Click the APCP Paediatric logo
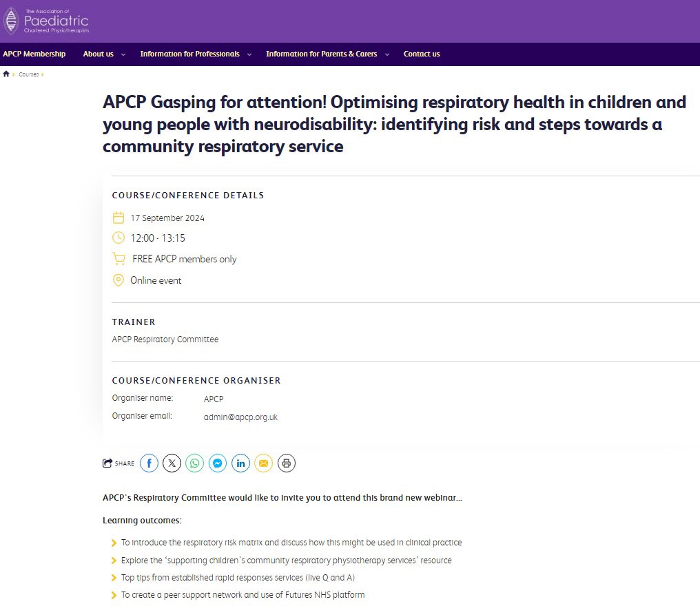 pyautogui.click(x=46, y=21)
